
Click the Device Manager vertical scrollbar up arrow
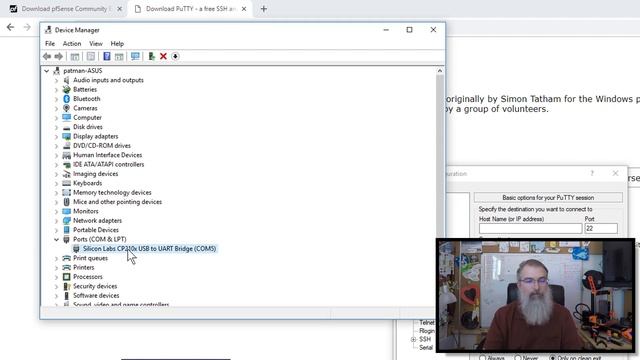440,71
